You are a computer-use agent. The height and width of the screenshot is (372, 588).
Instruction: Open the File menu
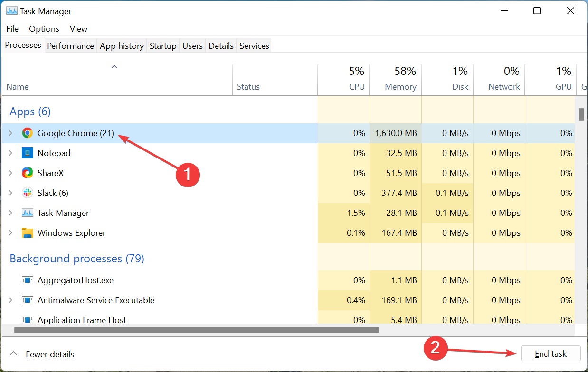(12, 29)
